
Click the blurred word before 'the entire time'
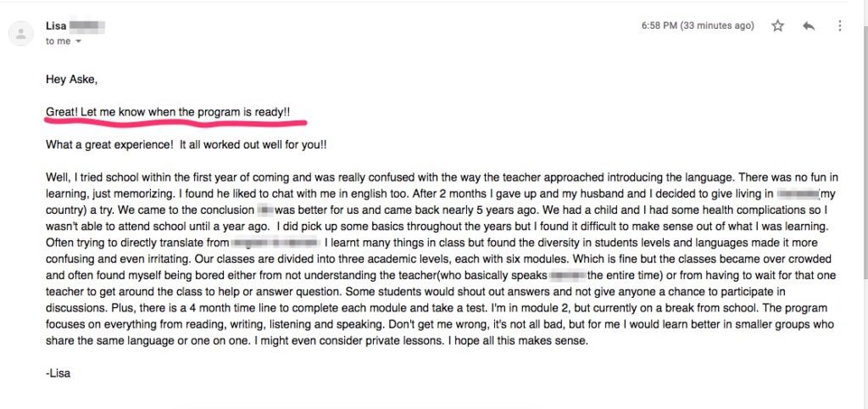click(569, 276)
